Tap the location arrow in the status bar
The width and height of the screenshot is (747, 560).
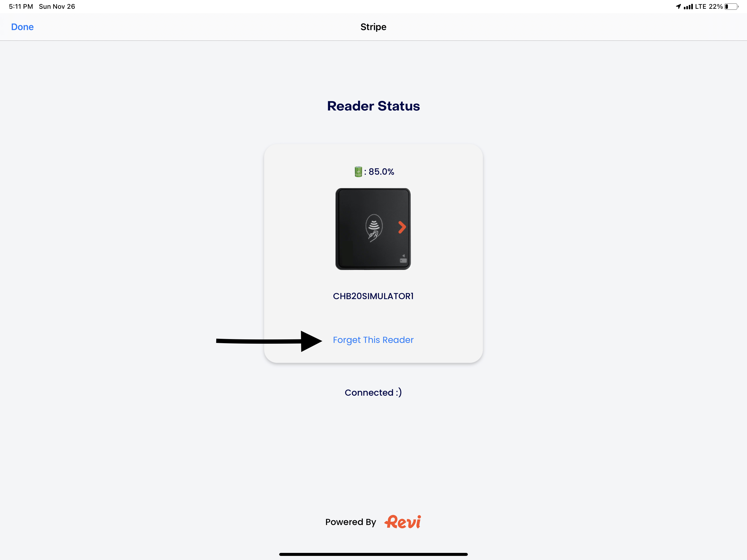(679, 6)
